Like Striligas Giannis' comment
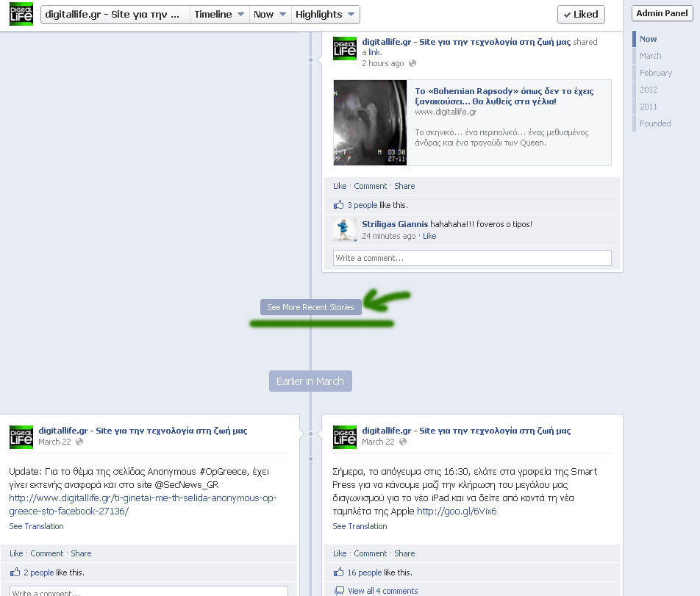Image resolution: width=700 pixels, height=596 pixels. [x=429, y=236]
